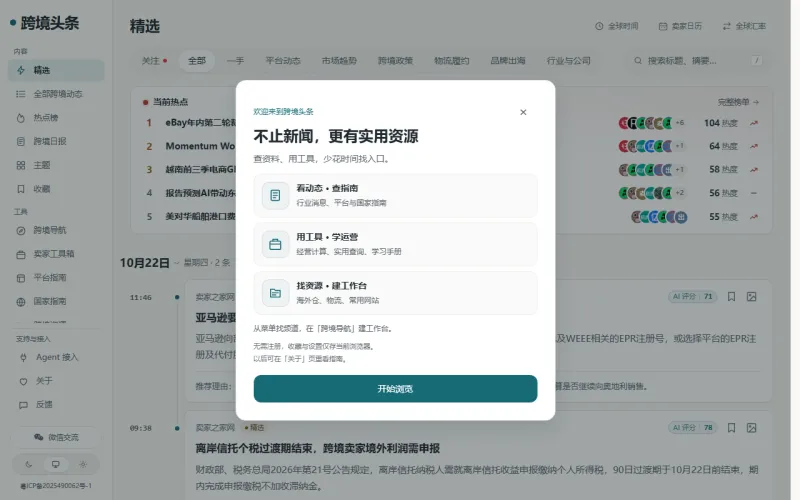Click the image icon on the 09:38 article
Viewport: 800px width, 500px height.
(x=752, y=428)
